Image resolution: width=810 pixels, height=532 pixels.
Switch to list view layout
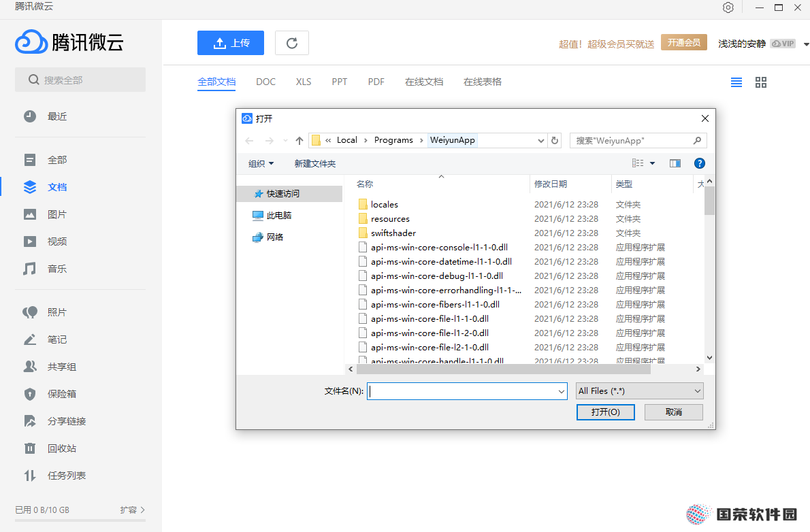pos(736,82)
